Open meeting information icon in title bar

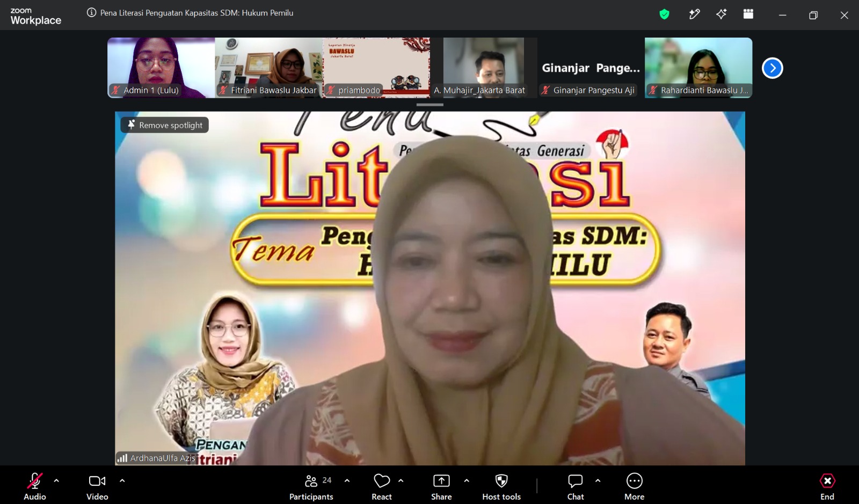92,12
